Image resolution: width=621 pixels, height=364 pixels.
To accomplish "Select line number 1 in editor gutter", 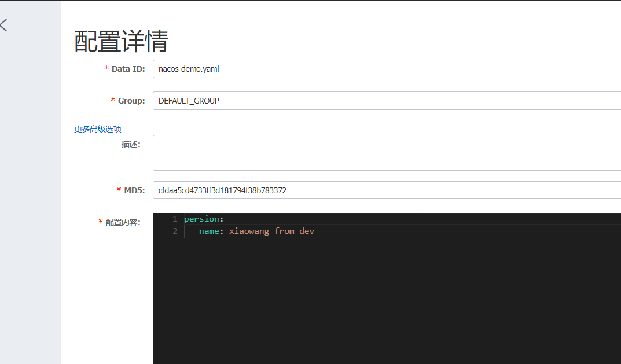I will [x=175, y=219].
